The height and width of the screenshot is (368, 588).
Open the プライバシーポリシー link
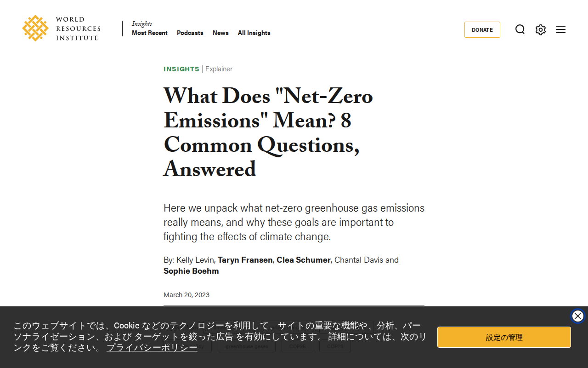click(x=152, y=347)
